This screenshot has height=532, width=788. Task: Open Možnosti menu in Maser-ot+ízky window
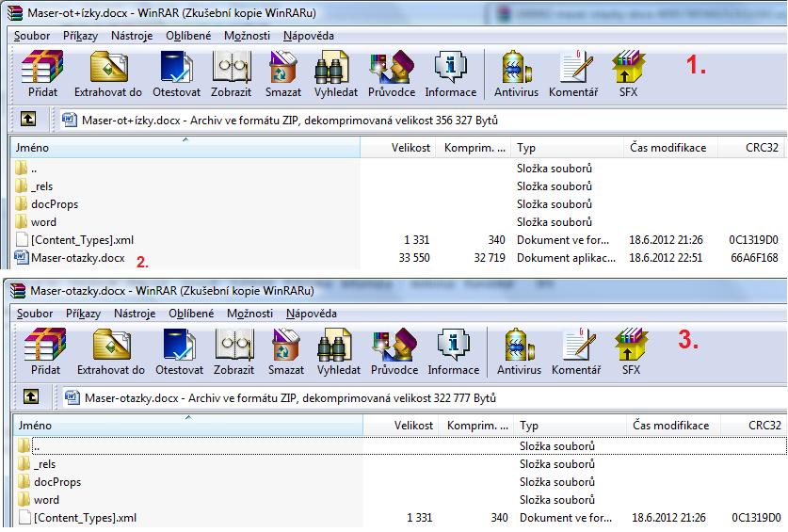click(247, 36)
